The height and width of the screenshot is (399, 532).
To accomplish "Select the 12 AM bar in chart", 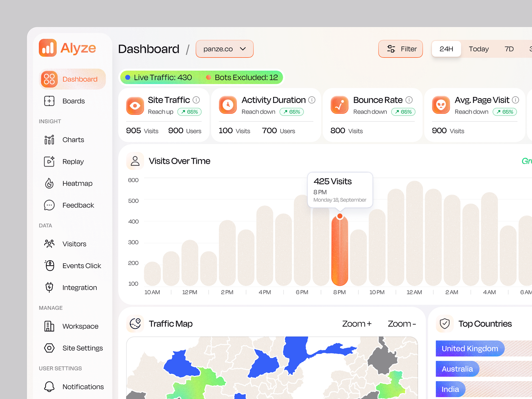I will 414,233.
